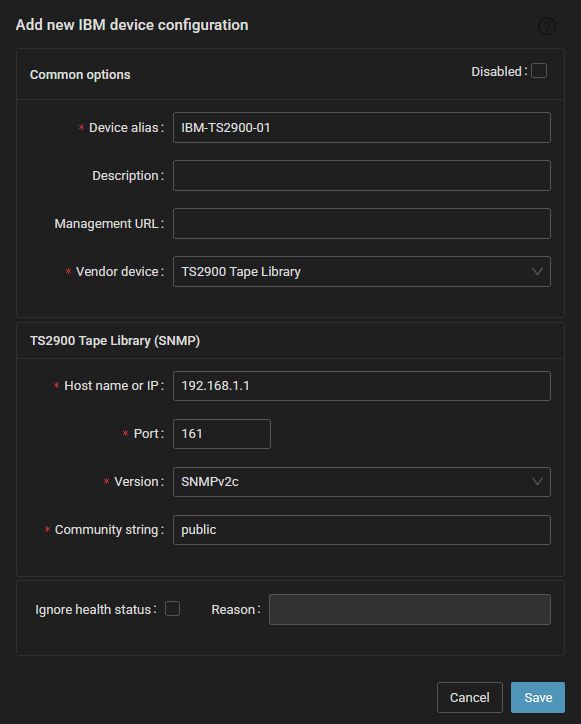Click into the Management URL field
581x724 pixels.
[362, 223]
